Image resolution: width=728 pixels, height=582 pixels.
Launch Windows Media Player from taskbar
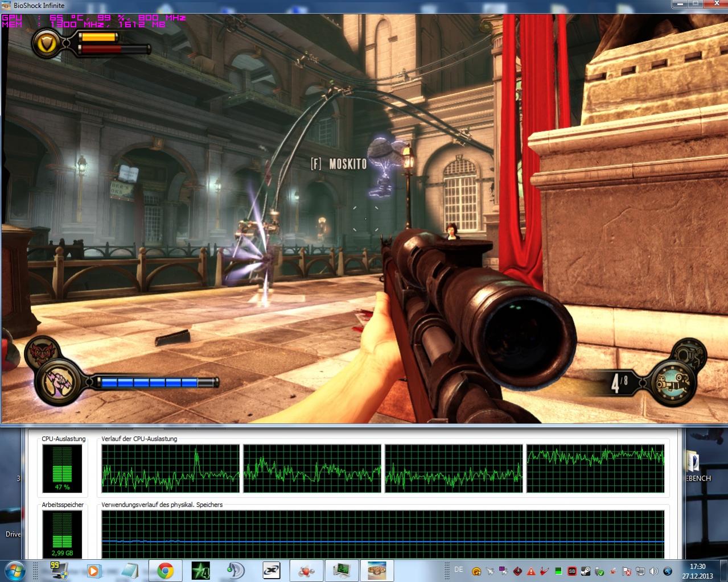tap(94, 570)
